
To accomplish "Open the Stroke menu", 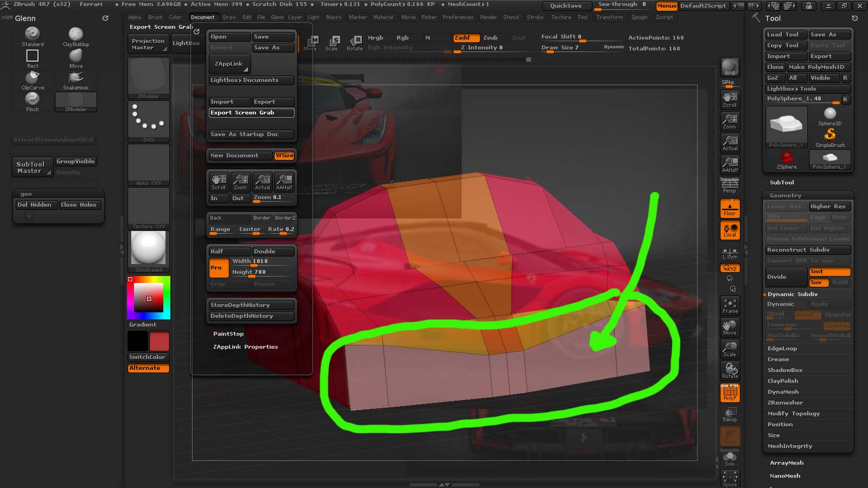I will coord(535,17).
